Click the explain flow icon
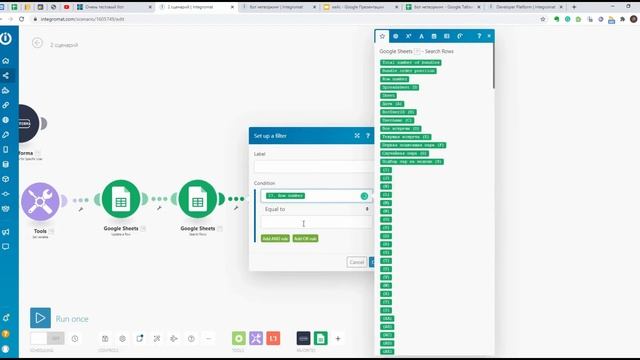The height and width of the screenshot is (360, 640). tap(174, 338)
